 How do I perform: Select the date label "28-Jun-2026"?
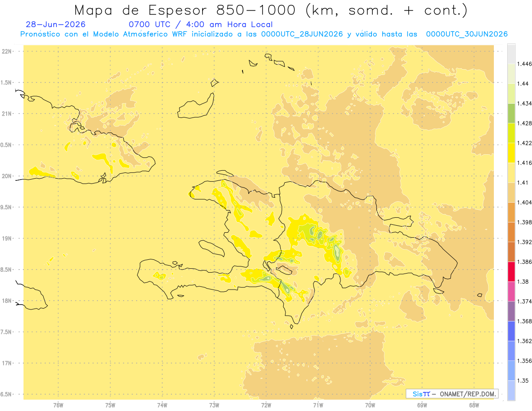point(56,25)
